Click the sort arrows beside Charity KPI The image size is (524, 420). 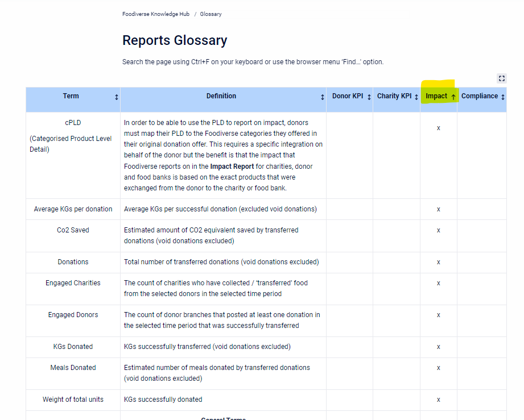click(x=416, y=97)
